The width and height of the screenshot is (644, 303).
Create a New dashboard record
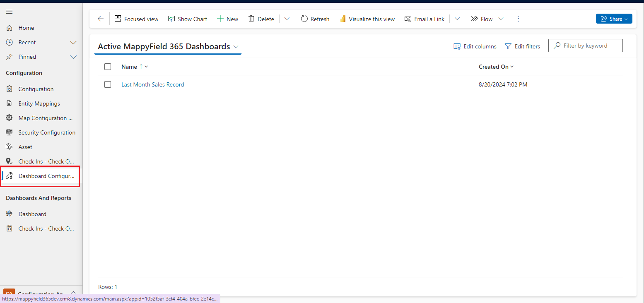click(227, 19)
